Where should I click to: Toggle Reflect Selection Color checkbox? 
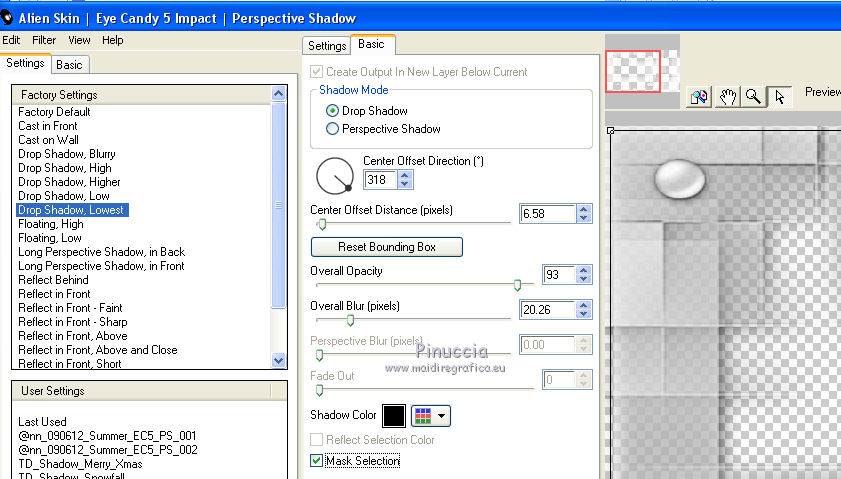coord(316,440)
